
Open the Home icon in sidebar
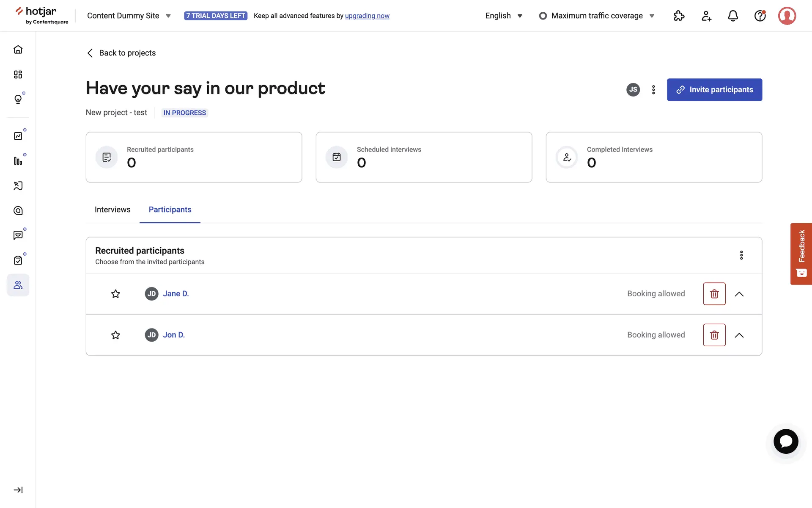coord(18,50)
